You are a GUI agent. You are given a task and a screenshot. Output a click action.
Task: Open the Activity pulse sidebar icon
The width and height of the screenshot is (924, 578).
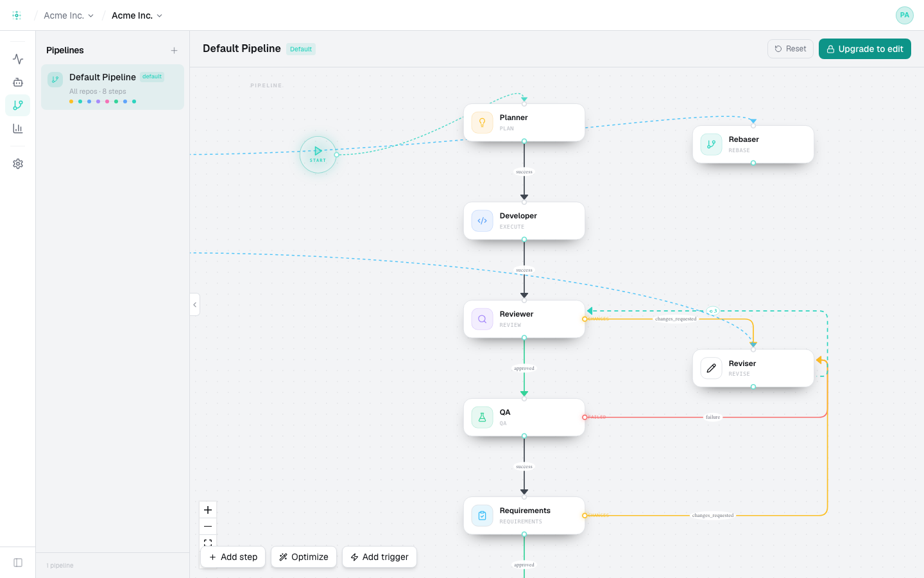pos(18,59)
